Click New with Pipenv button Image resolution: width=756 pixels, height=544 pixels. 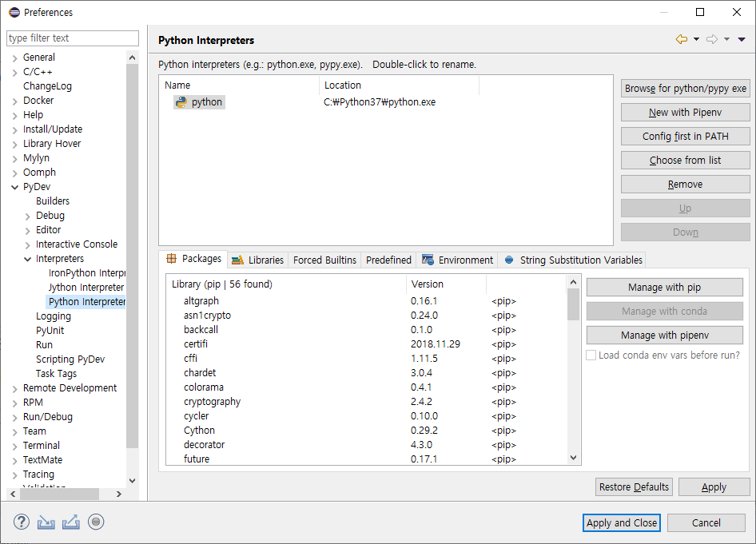pyautogui.click(x=685, y=113)
